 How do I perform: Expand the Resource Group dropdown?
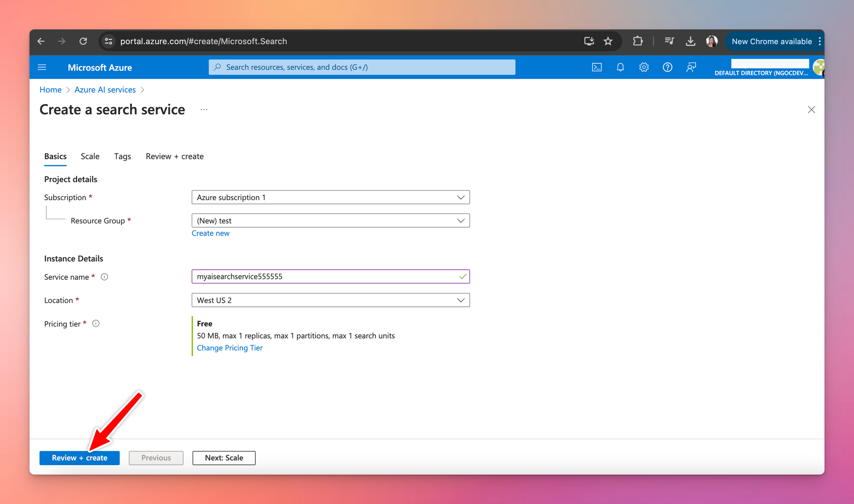tap(331, 221)
